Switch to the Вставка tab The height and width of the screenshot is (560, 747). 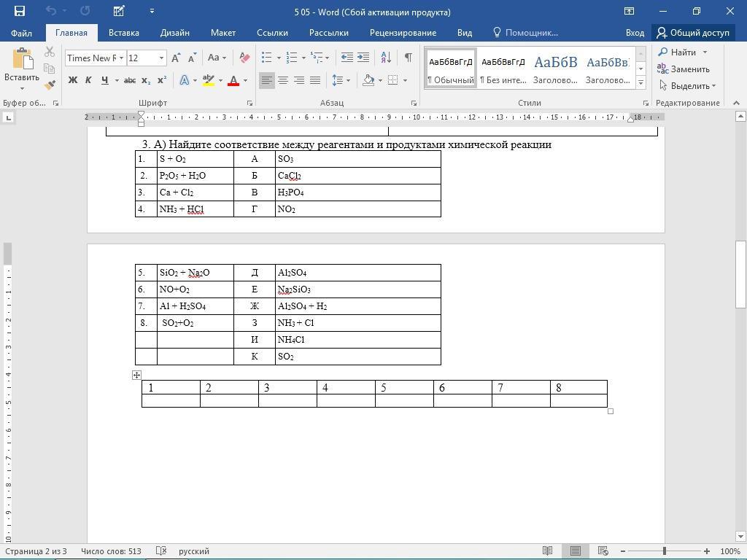point(124,33)
